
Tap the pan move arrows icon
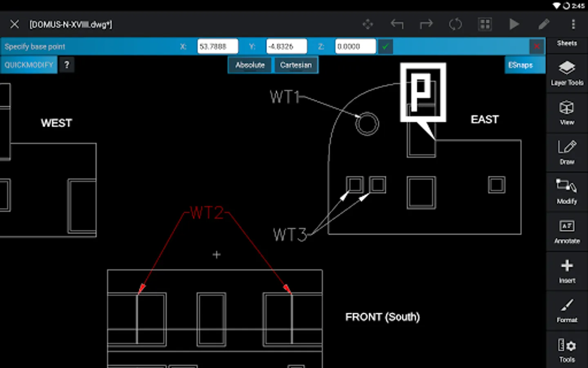click(x=367, y=25)
